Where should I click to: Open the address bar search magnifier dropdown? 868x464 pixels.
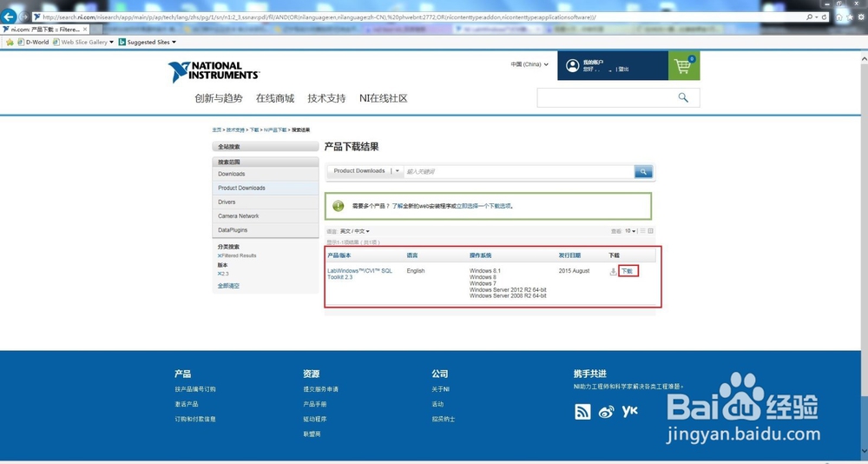point(812,17)
